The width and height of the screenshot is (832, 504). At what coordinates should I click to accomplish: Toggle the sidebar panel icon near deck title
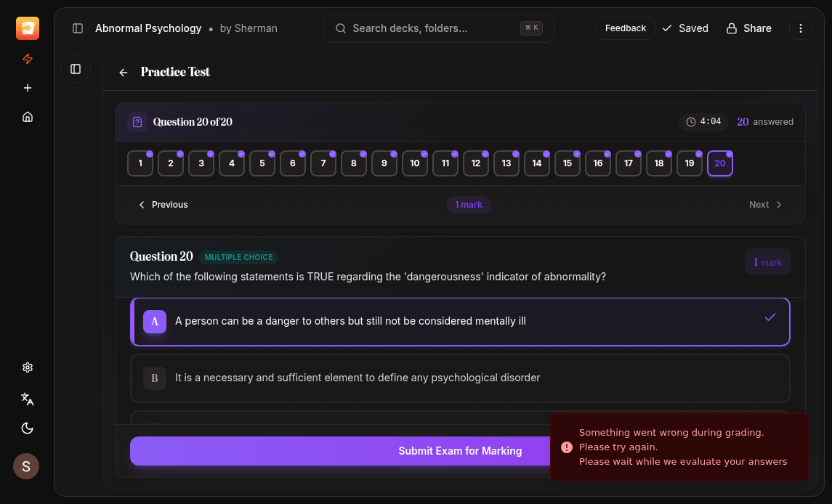point(78,28)
